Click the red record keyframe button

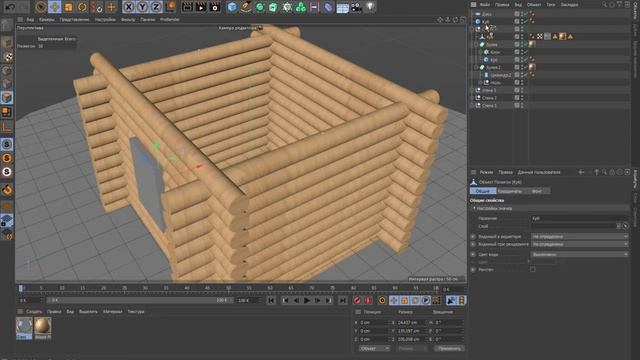coord(357,300)
